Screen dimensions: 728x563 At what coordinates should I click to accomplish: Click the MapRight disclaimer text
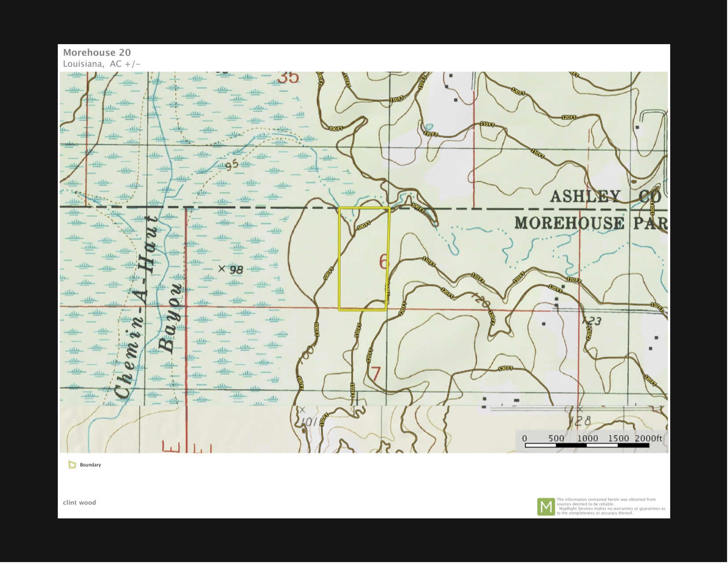click(611, 506)
